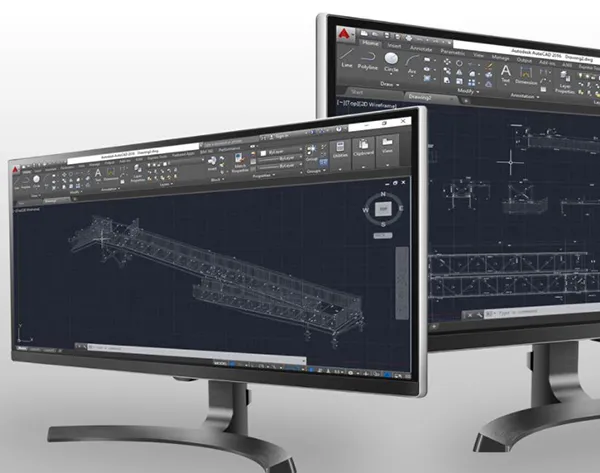Open the ByLayer color dropdown on front monitor
The height and width of the screenshot is (473, 600).
click(282, 152)
